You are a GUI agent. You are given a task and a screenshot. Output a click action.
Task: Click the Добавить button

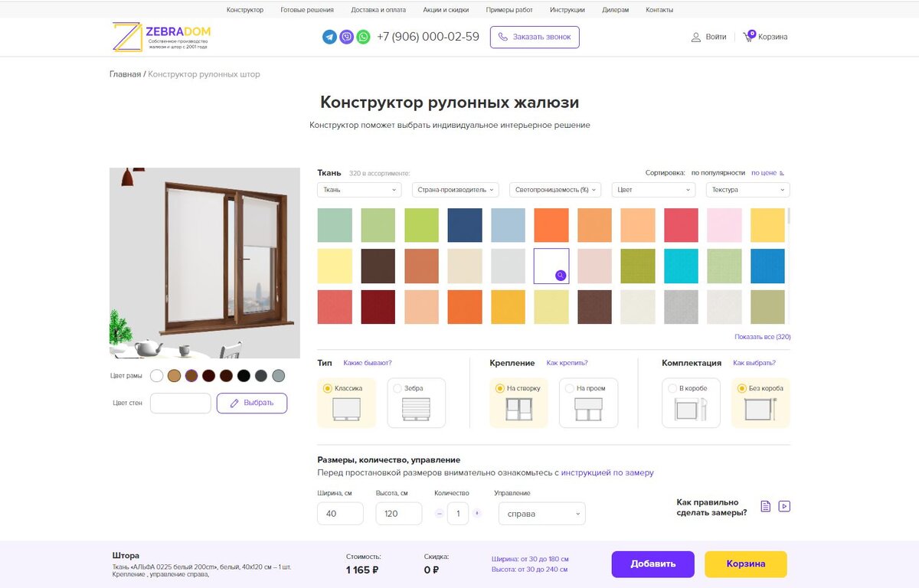pos(652,563)
